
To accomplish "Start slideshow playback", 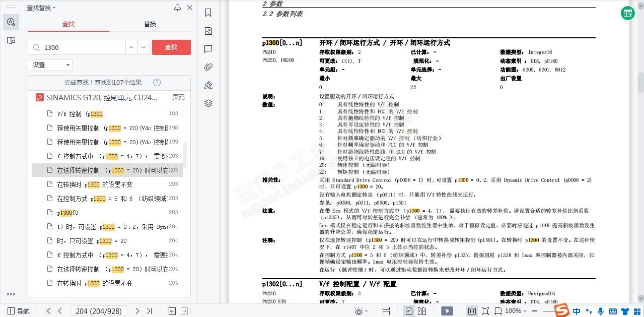I will (x=447, y=311).
